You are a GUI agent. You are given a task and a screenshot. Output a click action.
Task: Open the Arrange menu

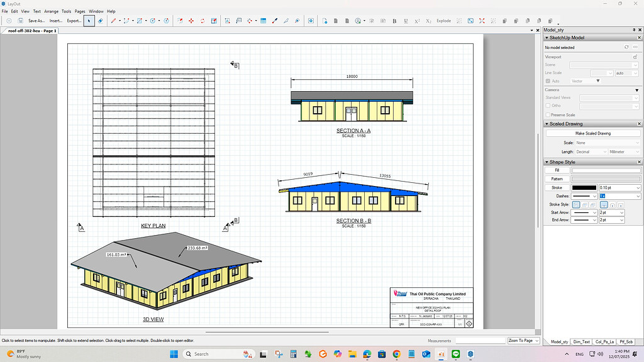click(x=51, y=11)
